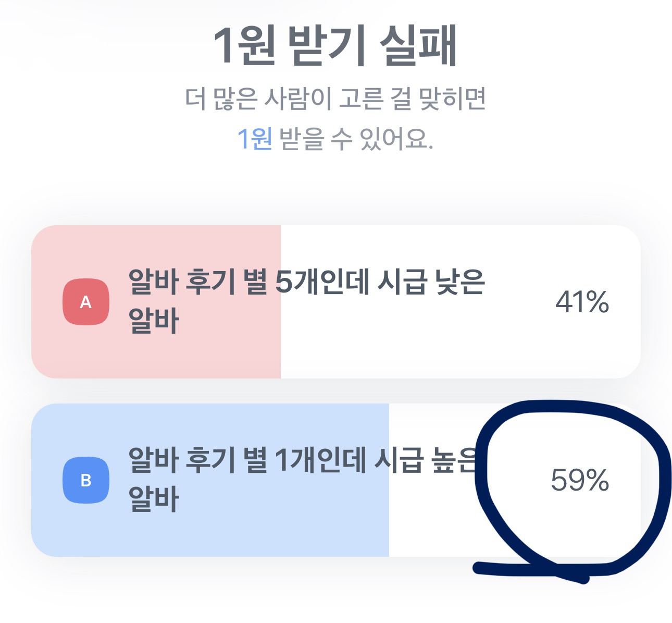
Task: Click the pink progress fill of option A
Action: tap(208, 355)
